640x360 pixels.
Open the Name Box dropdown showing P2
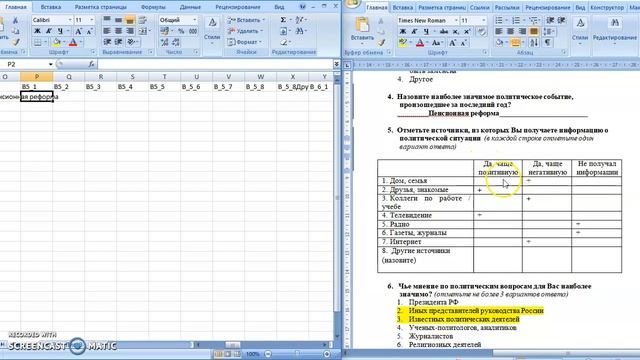pos(50,64)
